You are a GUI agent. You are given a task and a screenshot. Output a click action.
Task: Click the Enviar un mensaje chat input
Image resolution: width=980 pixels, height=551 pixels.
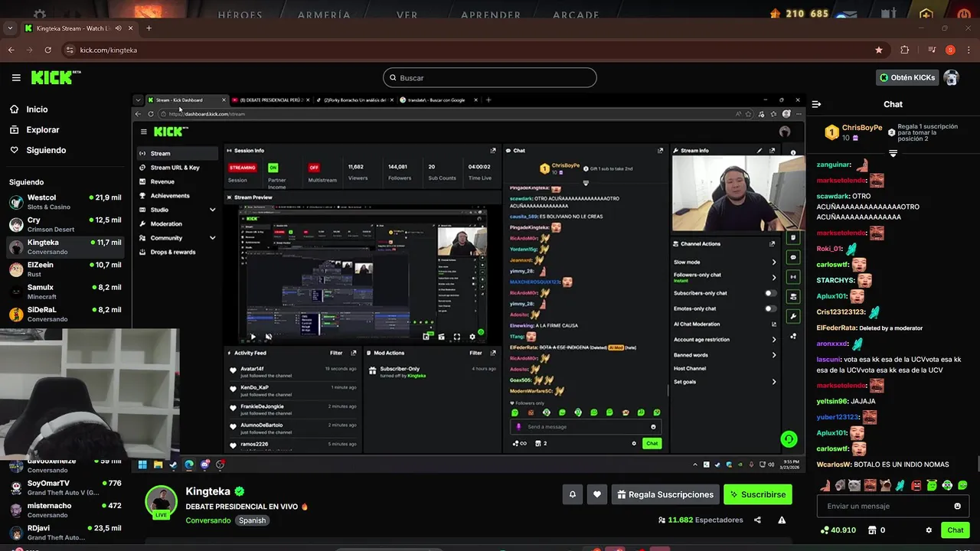tap(893, 506)
